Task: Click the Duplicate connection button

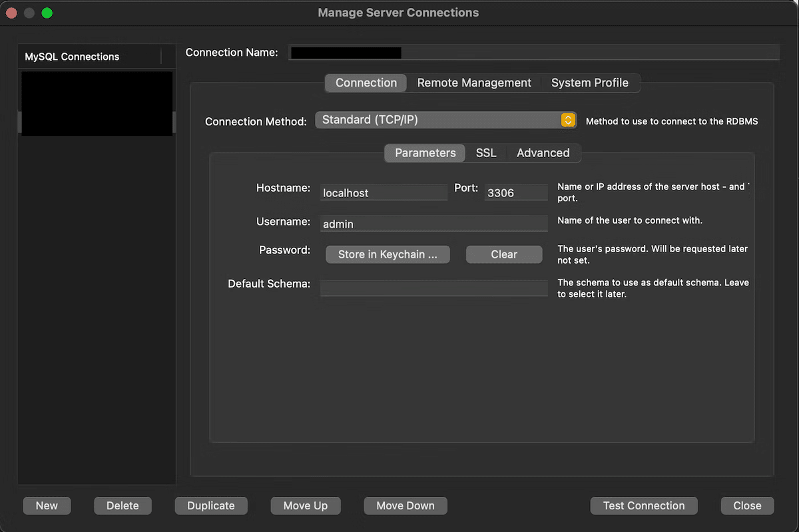Action: [x=211, y=505]
